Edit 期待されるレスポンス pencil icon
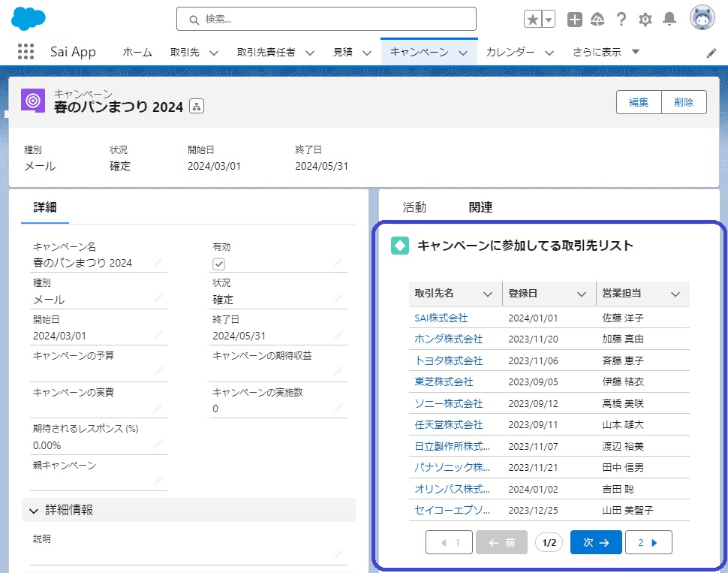 click(x=158, y=445)
